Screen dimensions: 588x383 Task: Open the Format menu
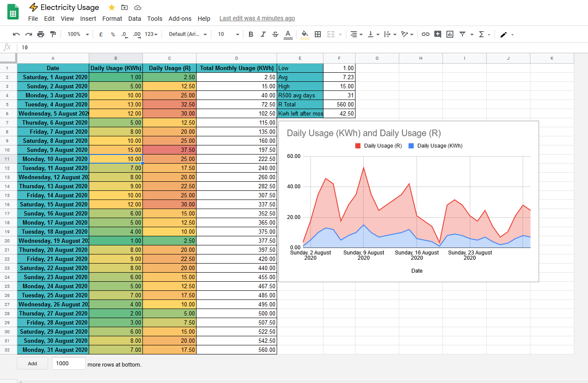(x=112, y=19)
